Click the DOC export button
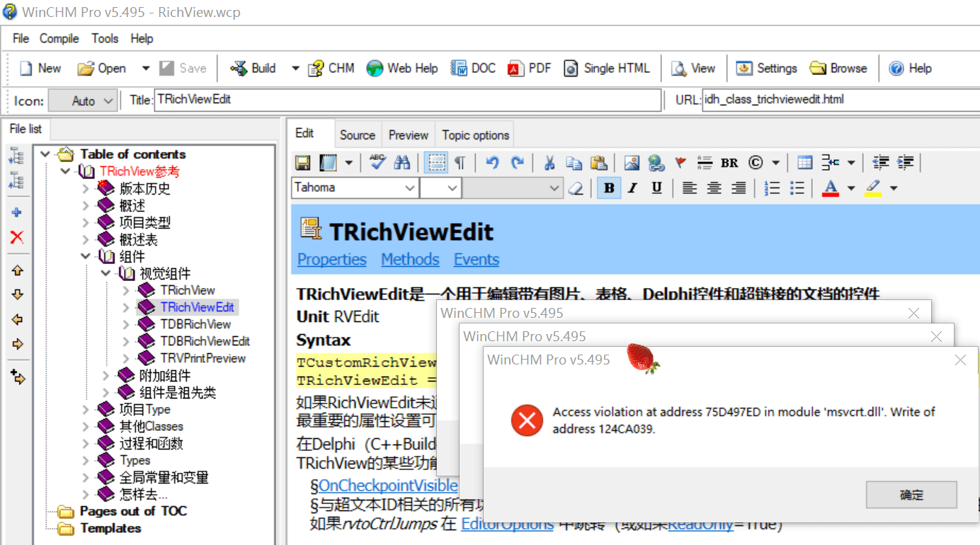The width and height of the screenshot is (980, 545). click(474, 68)
